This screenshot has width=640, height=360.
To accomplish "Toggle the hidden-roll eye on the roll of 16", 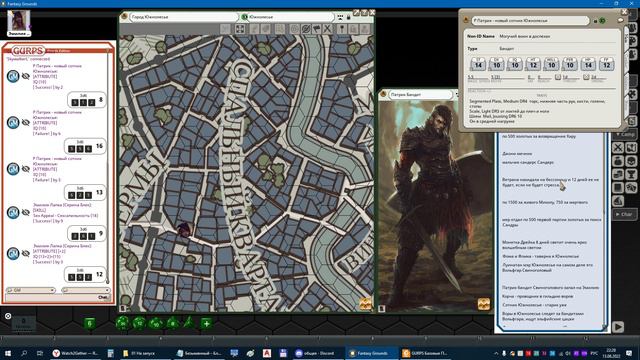I will click(x=26, y=122).
